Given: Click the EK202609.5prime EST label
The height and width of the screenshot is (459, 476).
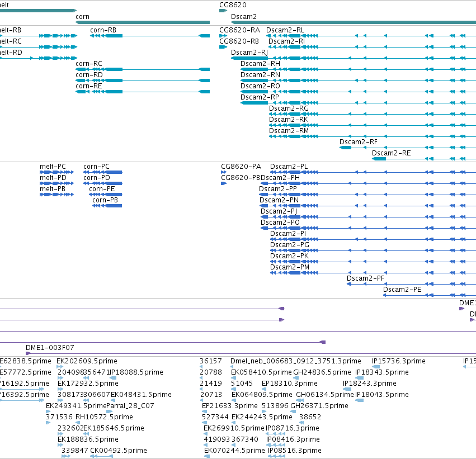Looking at the screenshot, I should click(x=87, y=361).
